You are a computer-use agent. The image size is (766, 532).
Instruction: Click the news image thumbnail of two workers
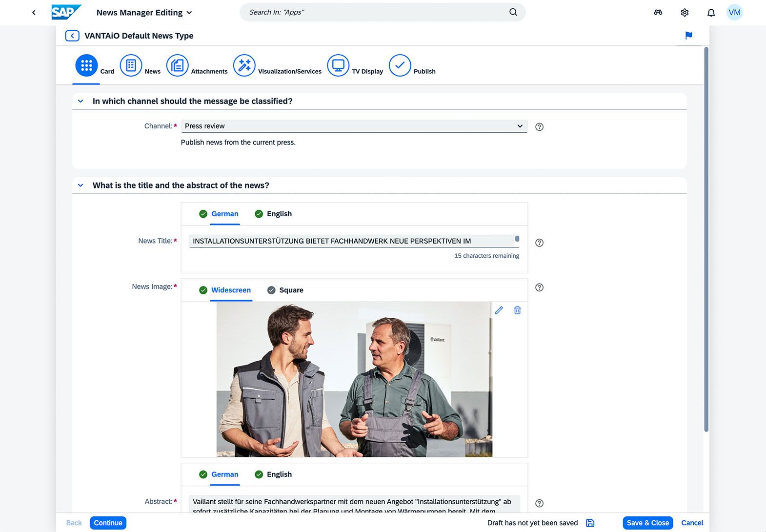coord(354,379)
